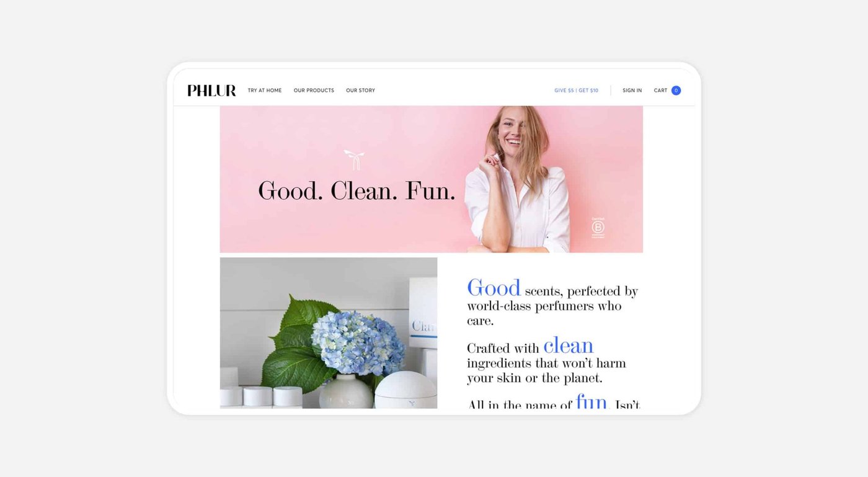Click the white diffuser in product photo
This screenshot has height=477, width=868.
pyautogui.click(x=406, y=389)
